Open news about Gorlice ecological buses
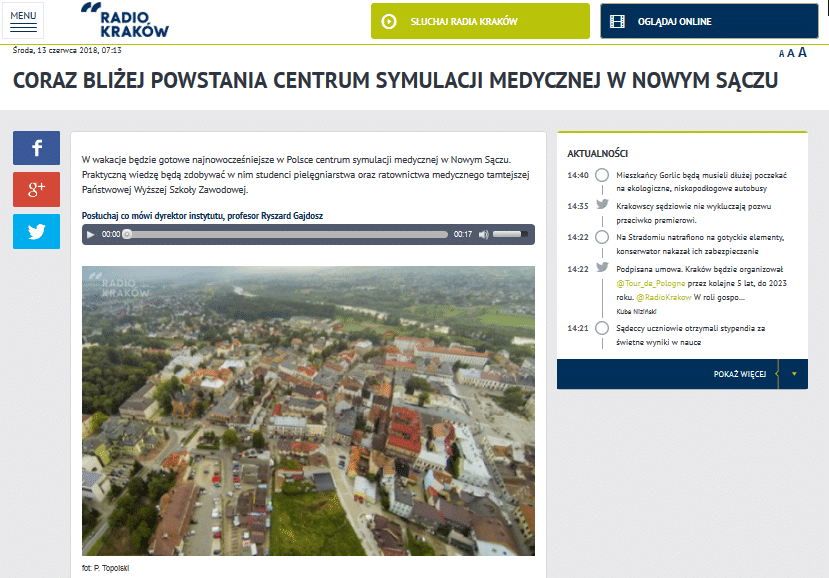This screenshot has height=578, width=829. pyautogui.click(x=701, y=181)
